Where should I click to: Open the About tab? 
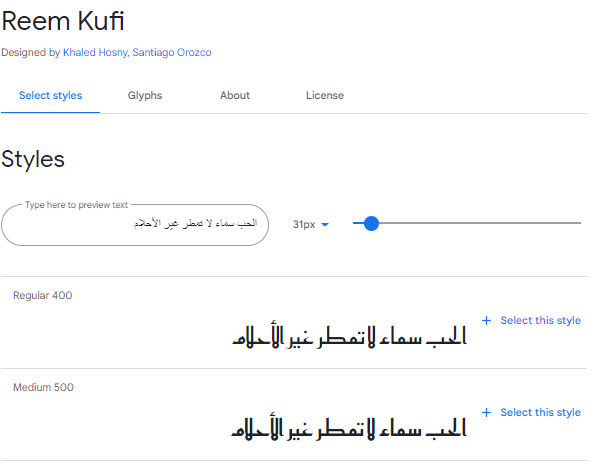[x=235, y=95]
